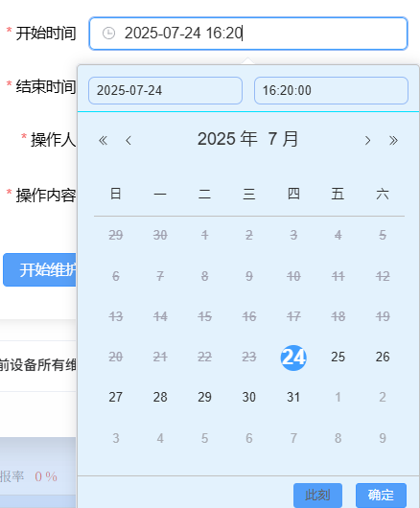Image resolution: width=420 pixels, height=508 pixels.
Task: Select next-month day 2 after July 31 row
Action: pyautogui.click(x=383, y=397)
